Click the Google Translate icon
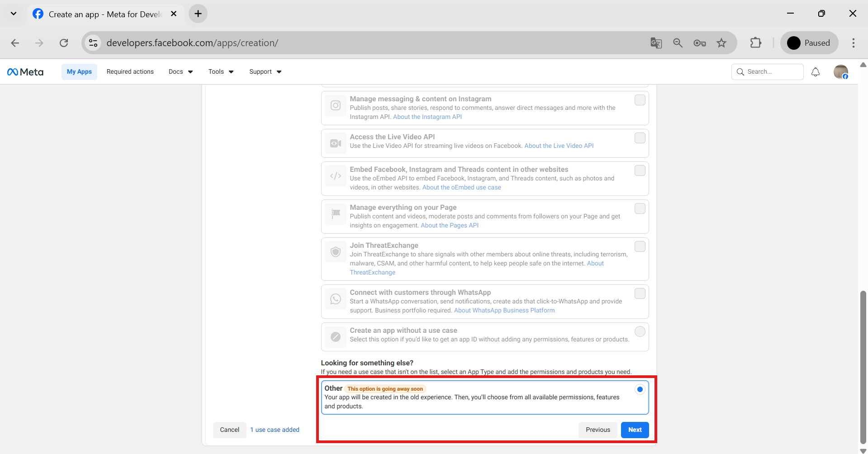Image resolution: width=868 pixels, height=454 pixels. tap(656, 43)
